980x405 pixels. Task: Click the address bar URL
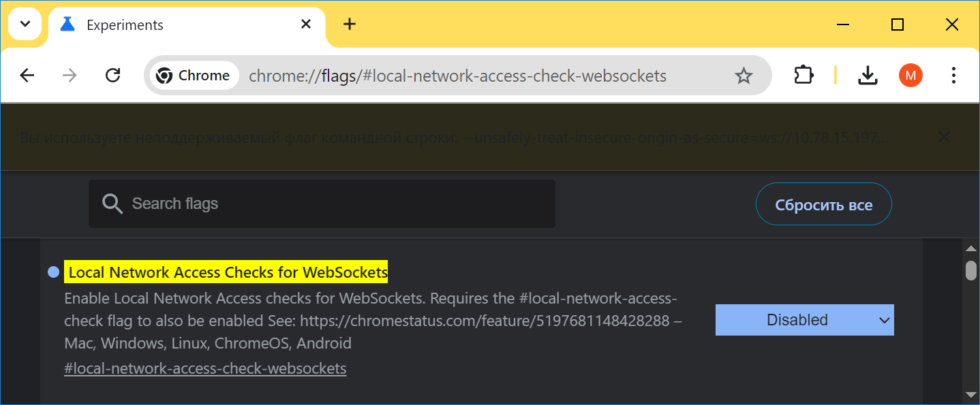click(x=457, y=76)
